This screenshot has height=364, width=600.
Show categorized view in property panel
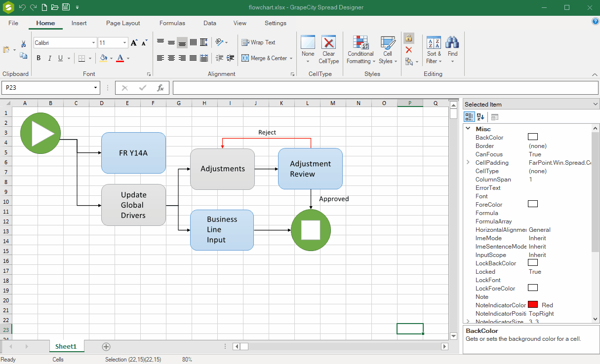(469, 117)
